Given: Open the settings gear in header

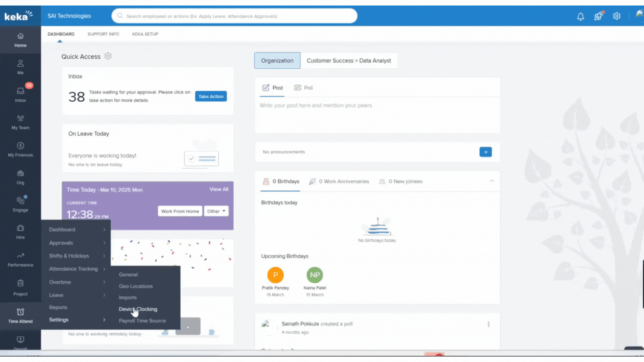Looking at the screenshot, I should coord(616,16).
